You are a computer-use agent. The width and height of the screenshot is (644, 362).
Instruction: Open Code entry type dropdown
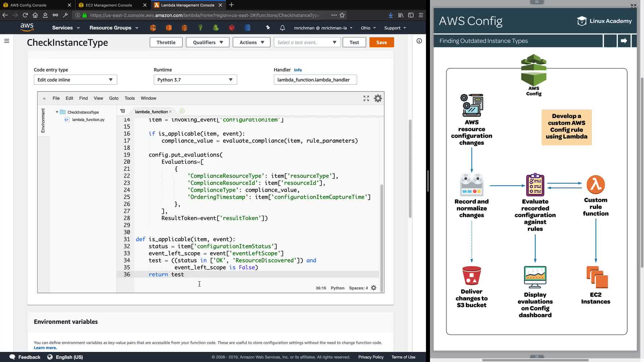(x=75, y=80)
